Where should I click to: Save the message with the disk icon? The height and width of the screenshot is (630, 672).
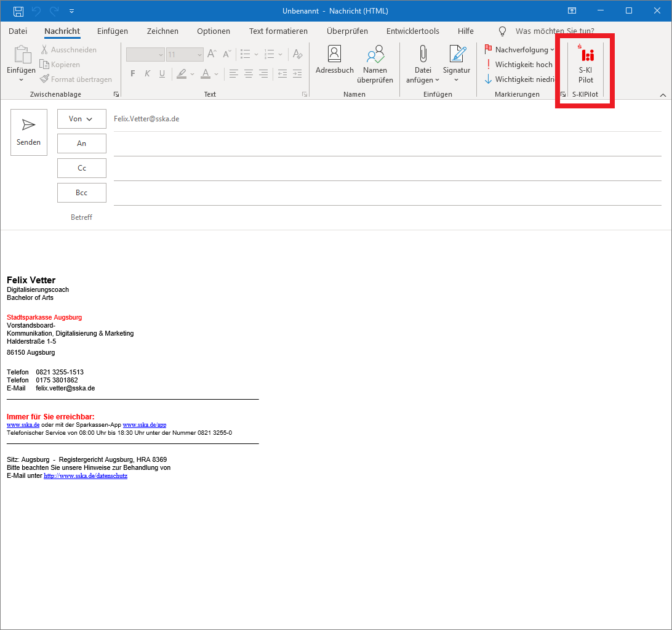tap(18, 11)
